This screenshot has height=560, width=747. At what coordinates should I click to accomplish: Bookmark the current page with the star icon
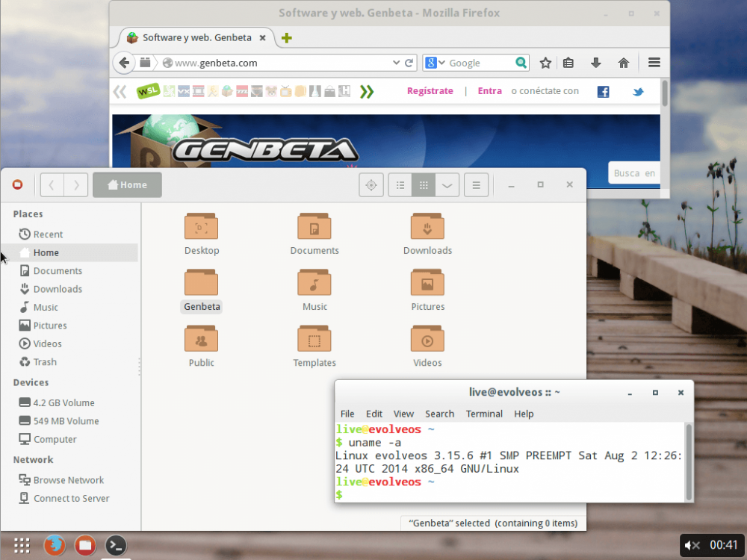545,63
